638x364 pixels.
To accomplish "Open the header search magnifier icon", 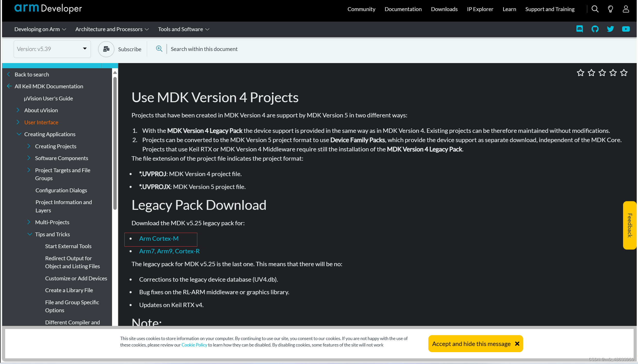I will tap(595, 9).
